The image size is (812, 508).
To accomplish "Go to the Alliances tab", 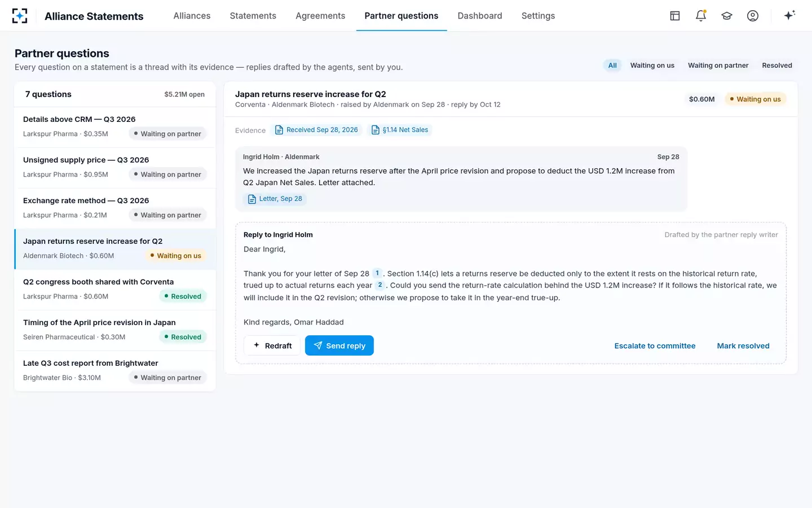I will [192, 16].
